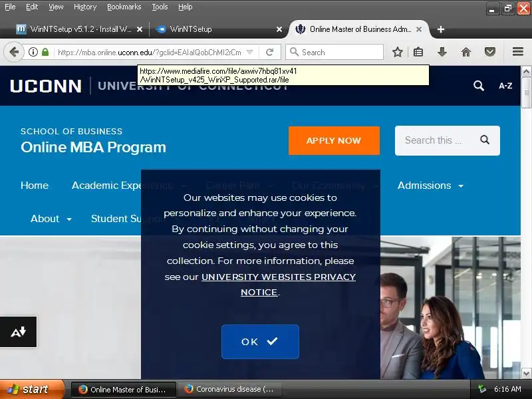Open the A-Z index link
Viewport: 532px width, 399px height.
pyautogui.click(x=505, y=86)
